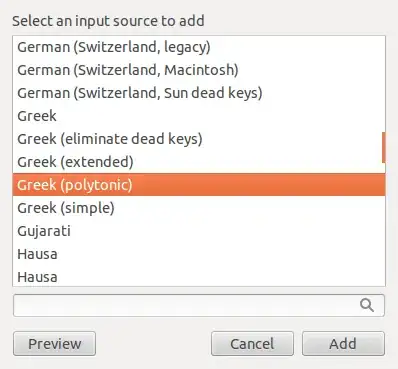The height and width of the screenshot is (369, 398).
Task: Cancel adding an input source
Action: (x=252, y=344)
